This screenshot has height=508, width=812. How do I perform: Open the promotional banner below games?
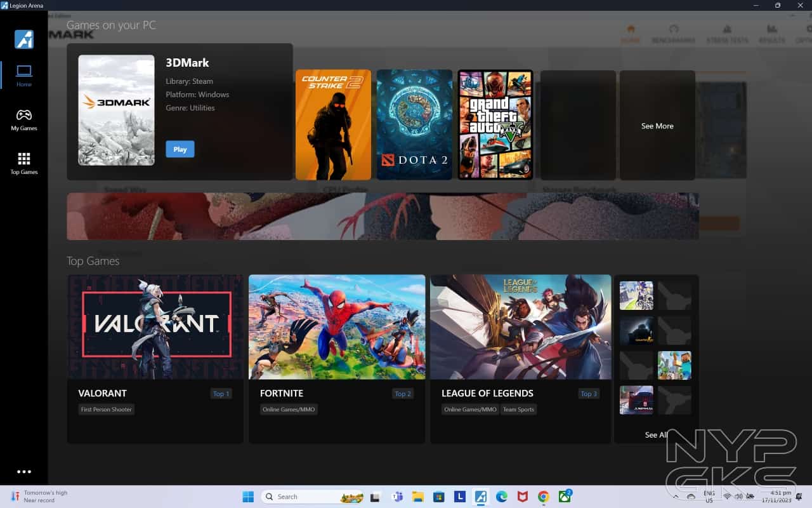pos(383,217)
